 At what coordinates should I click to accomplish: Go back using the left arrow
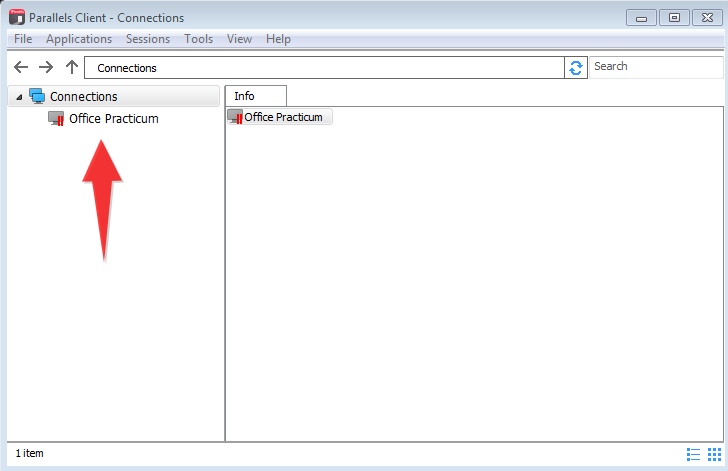tap(21, 67)
